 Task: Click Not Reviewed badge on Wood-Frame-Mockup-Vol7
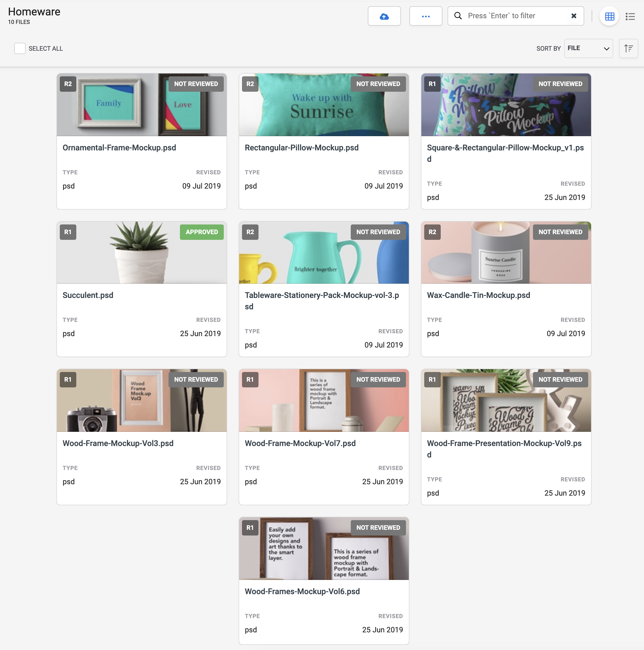click(x=378, y=379)
